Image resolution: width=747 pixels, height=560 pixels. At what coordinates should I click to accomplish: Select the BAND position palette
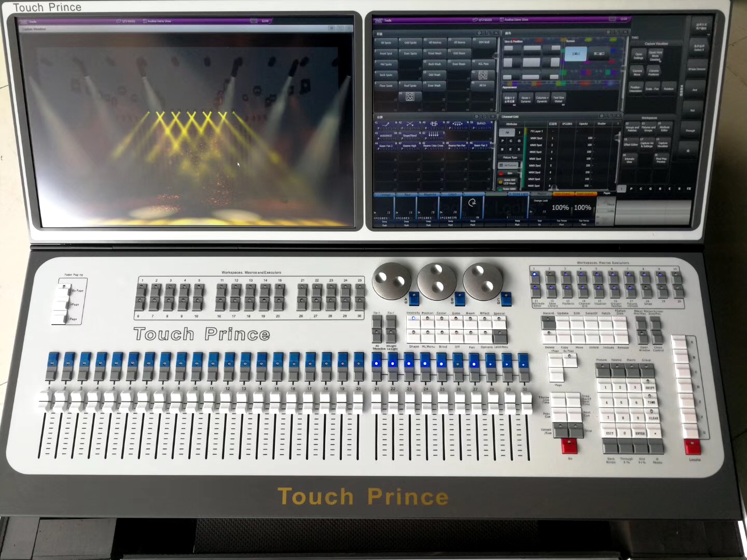(481, 125)
